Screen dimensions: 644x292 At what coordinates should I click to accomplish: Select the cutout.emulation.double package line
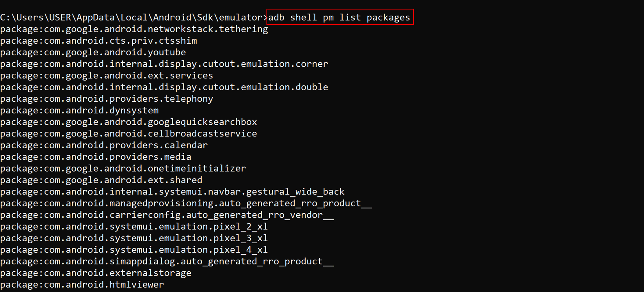coord(164,87)
